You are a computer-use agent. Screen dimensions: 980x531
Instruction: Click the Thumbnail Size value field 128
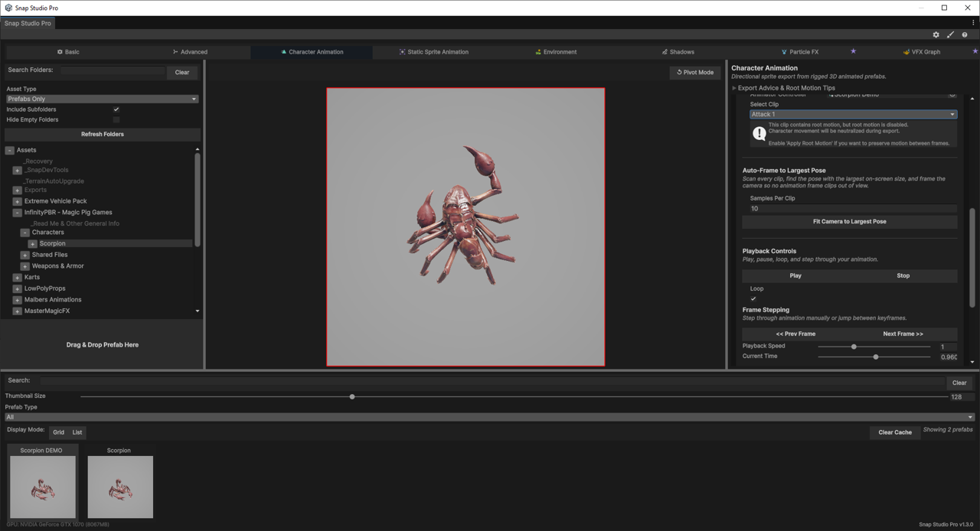[x=962, y=397]
